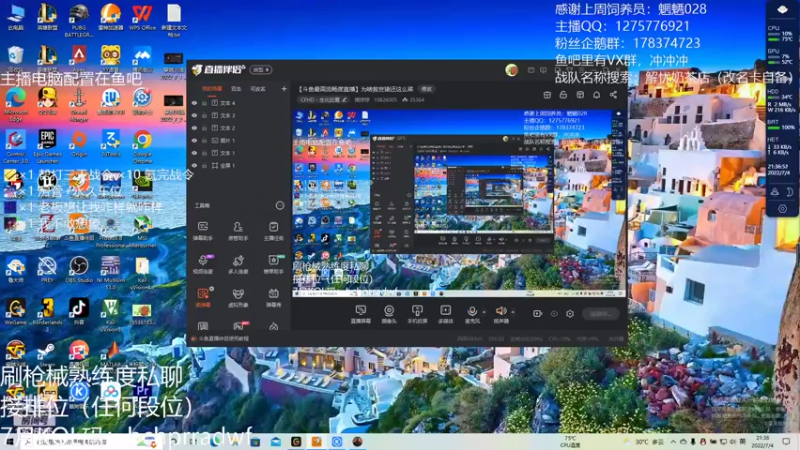Image resolution: width=800 pixels, height=450 pixels.
Task: Hide the 全屏 1 layer with the eye
Action: tap(194, 165)
